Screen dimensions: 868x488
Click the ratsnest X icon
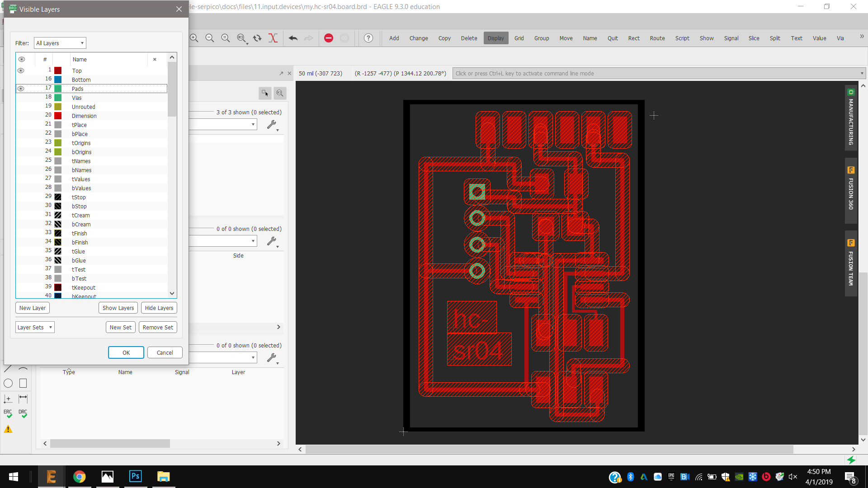tap(273, 38)
